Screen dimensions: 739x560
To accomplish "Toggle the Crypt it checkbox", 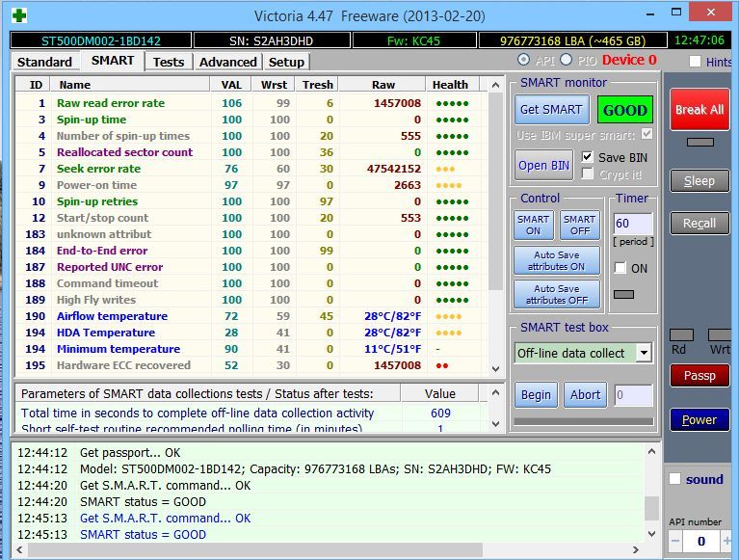I will click(x=587, y=173).
